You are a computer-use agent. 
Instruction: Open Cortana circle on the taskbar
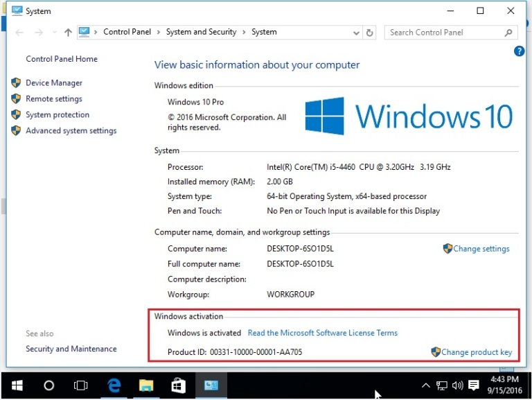49,385
